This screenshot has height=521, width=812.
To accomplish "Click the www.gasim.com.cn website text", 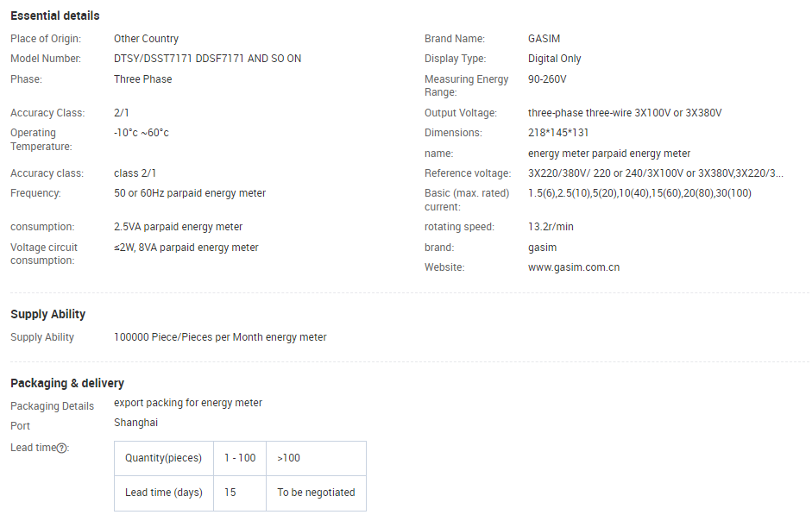I will [x=573, y=267].
